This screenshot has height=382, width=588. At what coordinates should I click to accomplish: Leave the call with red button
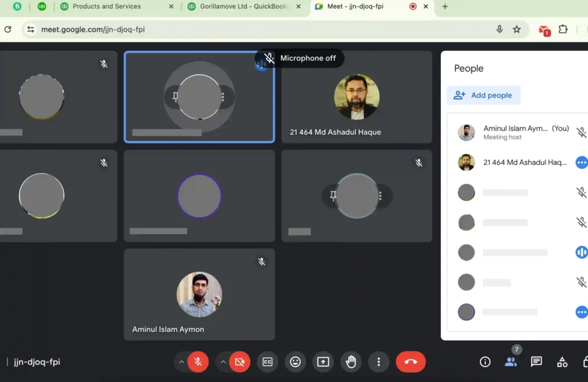coord(411,362)
